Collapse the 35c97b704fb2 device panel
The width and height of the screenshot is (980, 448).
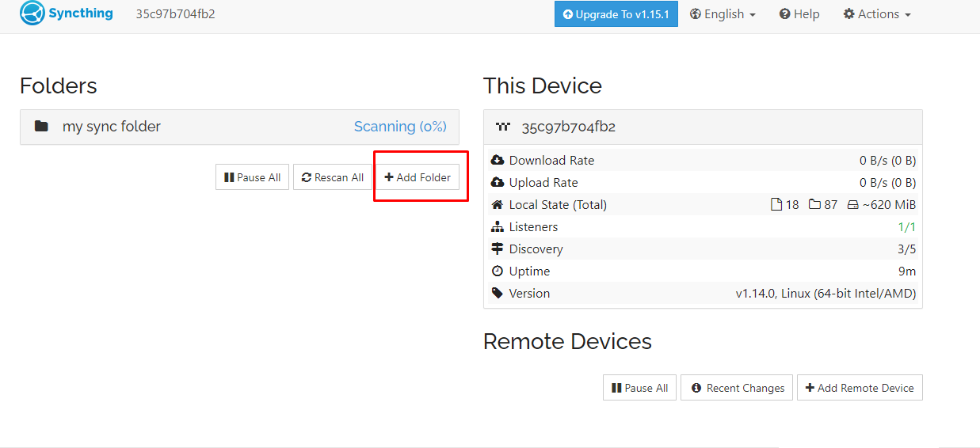pos(703,127)
